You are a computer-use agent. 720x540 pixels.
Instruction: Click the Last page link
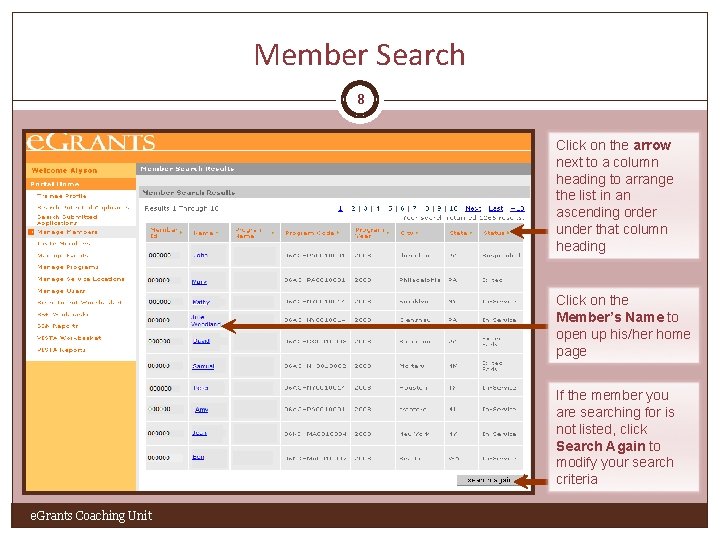495,208
